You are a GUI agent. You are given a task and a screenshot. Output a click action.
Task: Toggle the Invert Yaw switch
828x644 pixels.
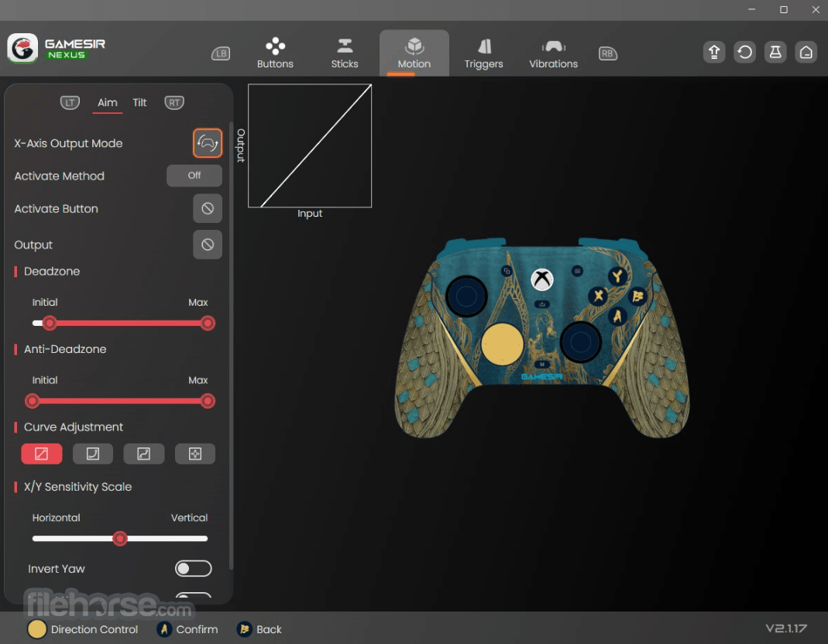(x=194, y=568)
